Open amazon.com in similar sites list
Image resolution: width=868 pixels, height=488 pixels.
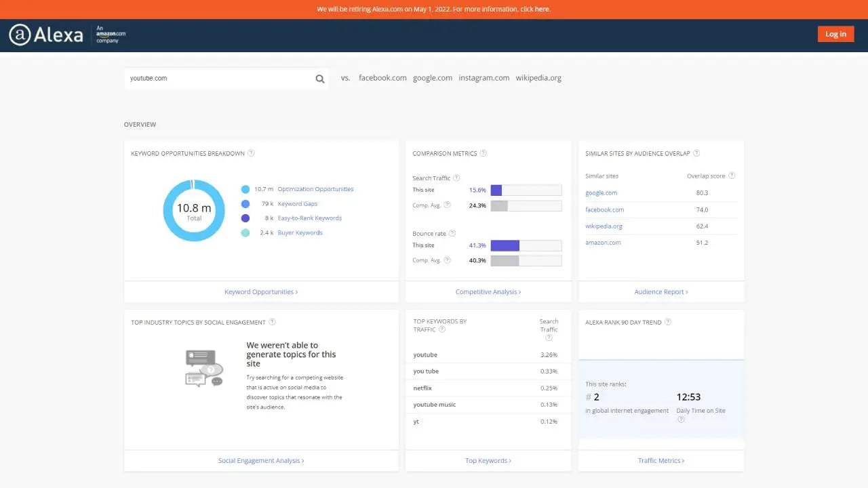tap(603, 243)
